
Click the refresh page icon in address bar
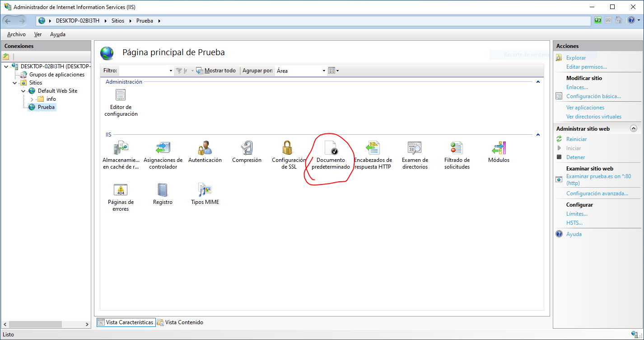(598, 20)
